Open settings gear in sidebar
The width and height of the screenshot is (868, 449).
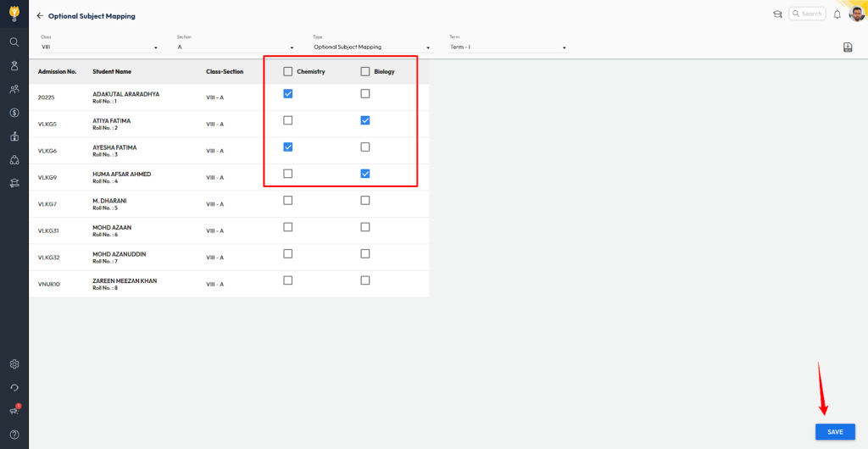coord(14,364)
